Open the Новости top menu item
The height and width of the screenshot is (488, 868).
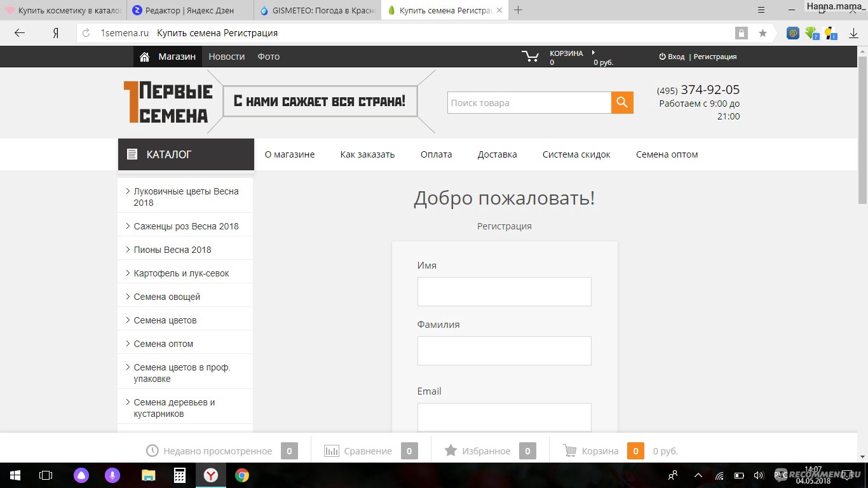coord(226,57)
